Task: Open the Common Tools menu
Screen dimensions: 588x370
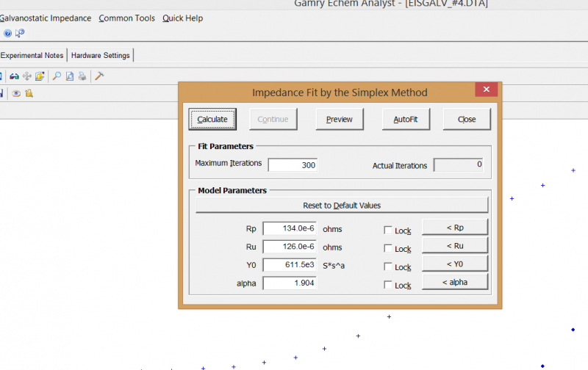Action: pos(126,18)
